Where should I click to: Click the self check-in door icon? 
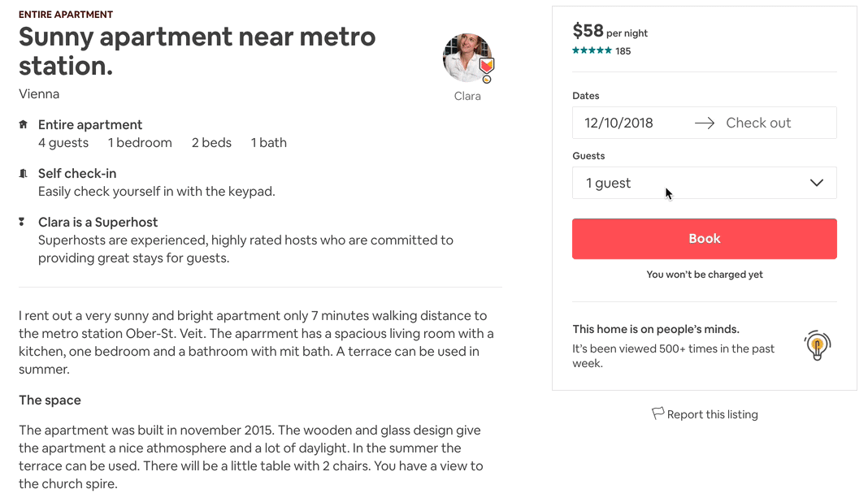tap(23, 174)
